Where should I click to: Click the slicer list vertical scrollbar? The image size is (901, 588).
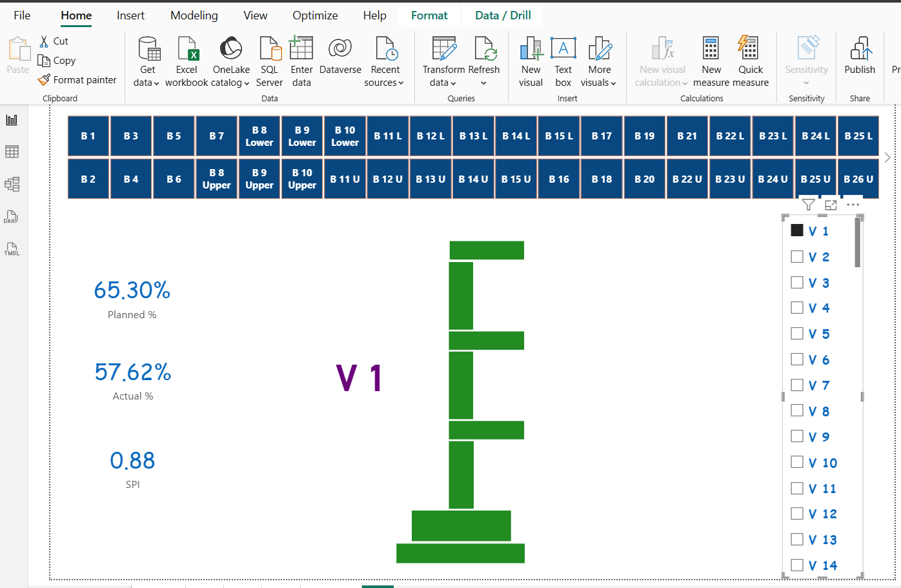pos(858,243)
